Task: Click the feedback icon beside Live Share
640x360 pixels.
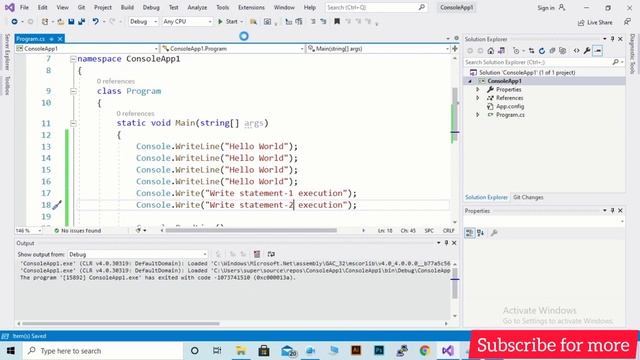Action: [x=628, y=22]
